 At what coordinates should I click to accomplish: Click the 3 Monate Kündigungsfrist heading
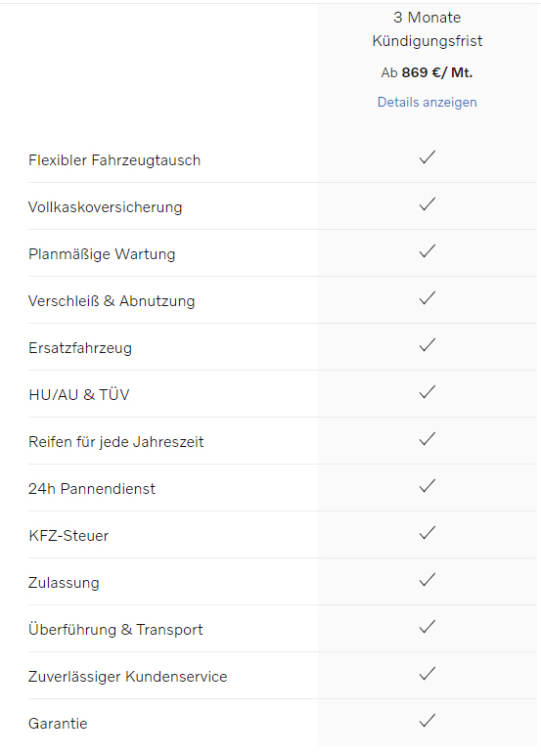pos(428,29)
